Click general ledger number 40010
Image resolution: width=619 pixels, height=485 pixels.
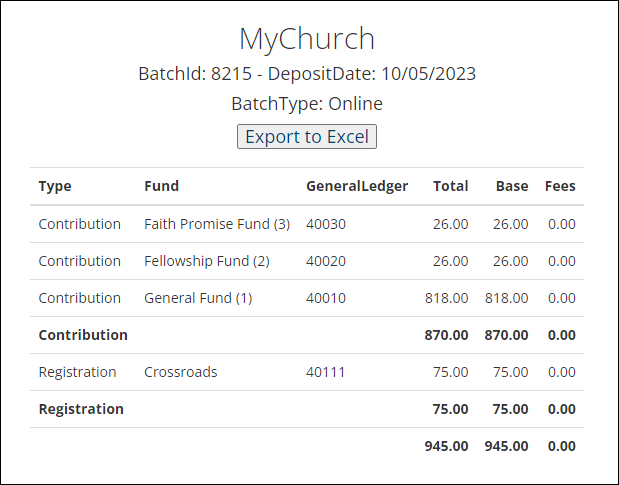pyautogui.click(x=326, y=298)
